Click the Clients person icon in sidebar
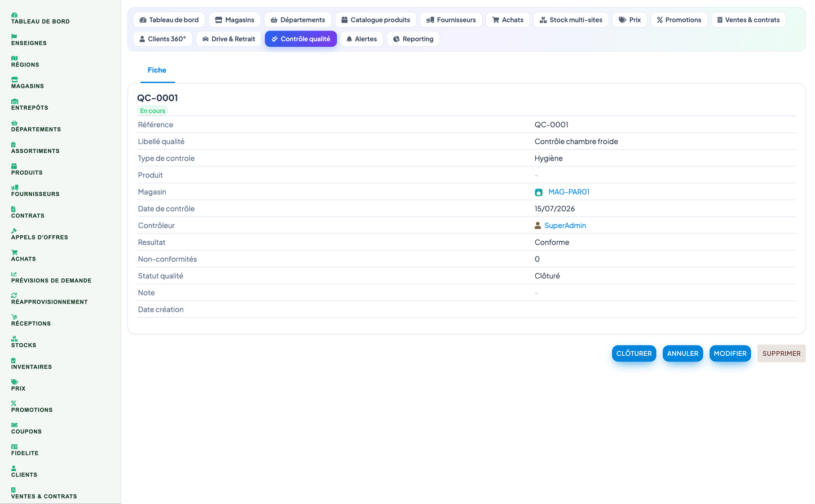Screen dimensions: 815x504 pos(14,468)
